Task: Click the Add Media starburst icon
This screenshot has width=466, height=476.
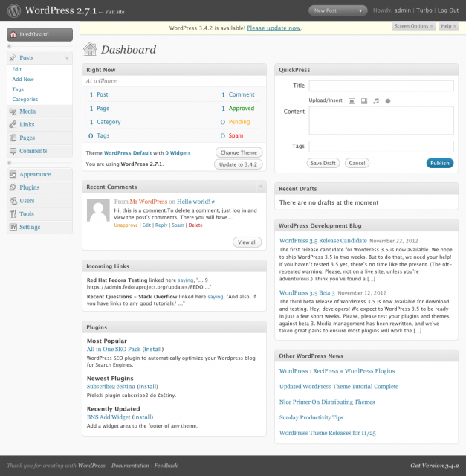Action: pos(388,100)
